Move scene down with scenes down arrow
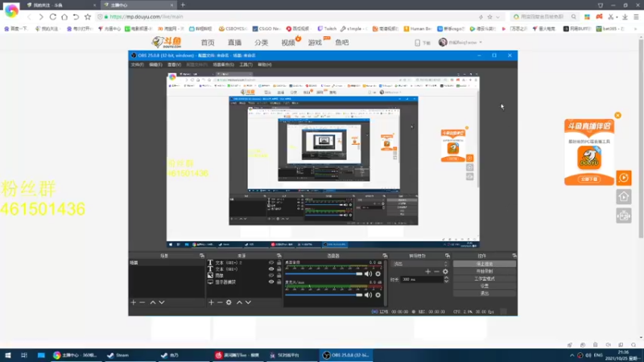The height and width of the screenshot is (362, 644). [162, 302]
